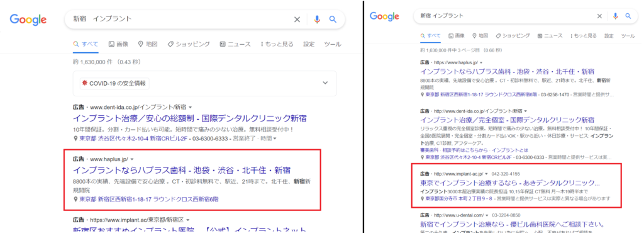Switch to 地図 tab in left page
The height and width of the screenshot is (233, 644).
pyautogui.click(x=148, y=44)
